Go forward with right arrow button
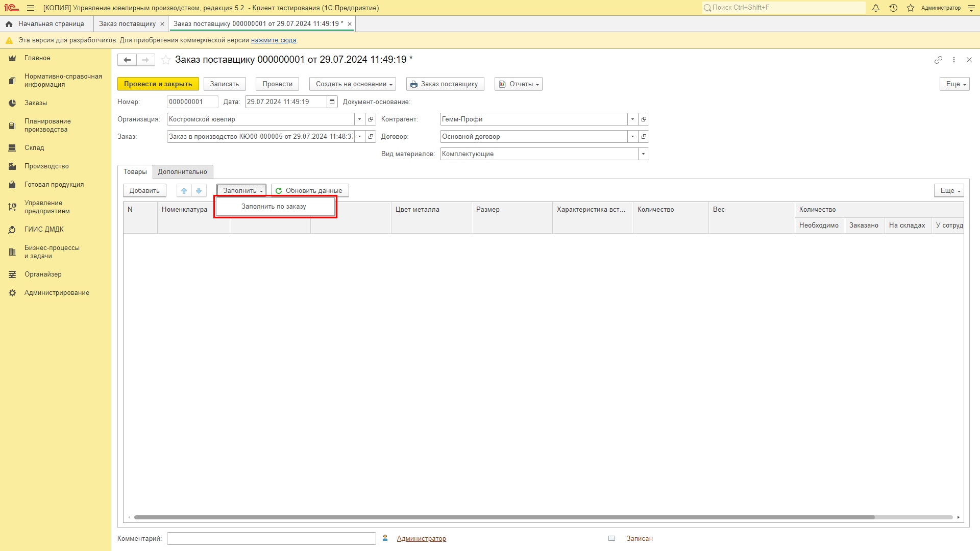 [x=145, y=60]
